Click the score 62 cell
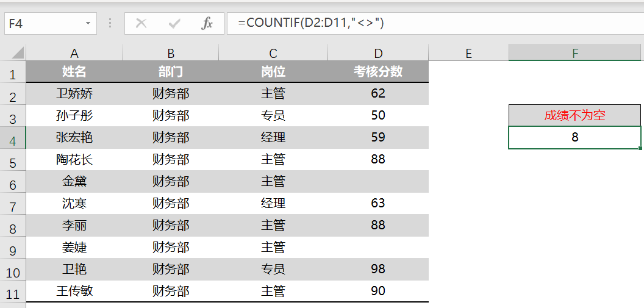 tap(378, 94)
